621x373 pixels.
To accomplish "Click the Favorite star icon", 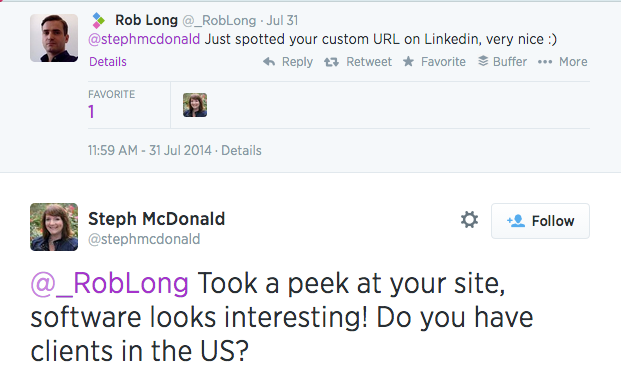I will pos(408,61).
